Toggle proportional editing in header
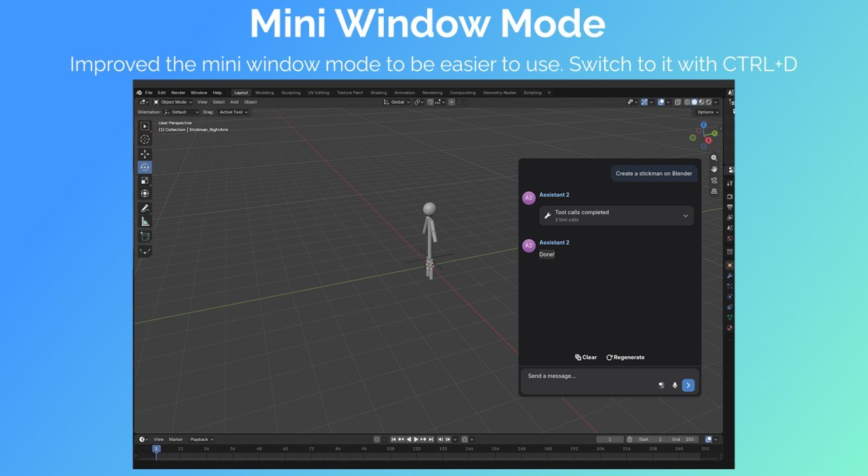 tap(452, 102)
